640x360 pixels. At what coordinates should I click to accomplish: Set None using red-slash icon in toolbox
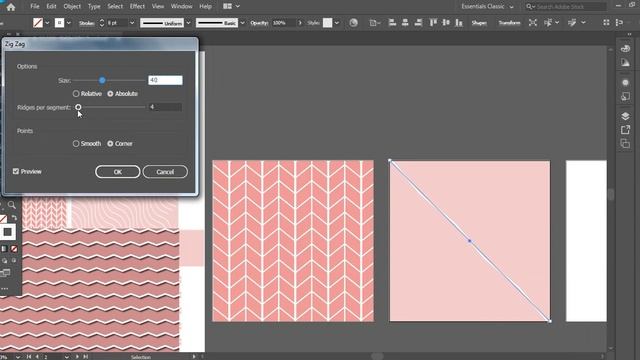click(14, 249)
